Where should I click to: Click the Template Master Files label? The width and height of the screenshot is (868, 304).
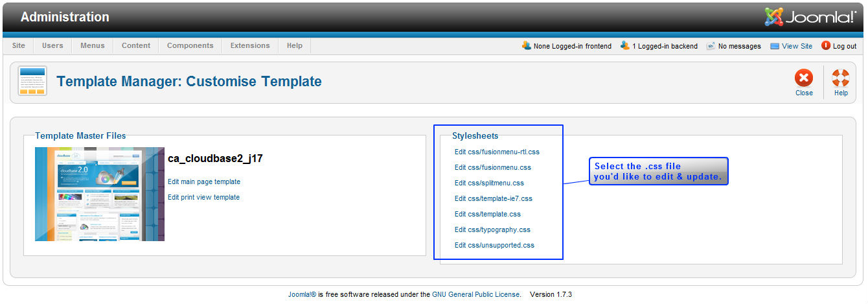pos(80,135)
